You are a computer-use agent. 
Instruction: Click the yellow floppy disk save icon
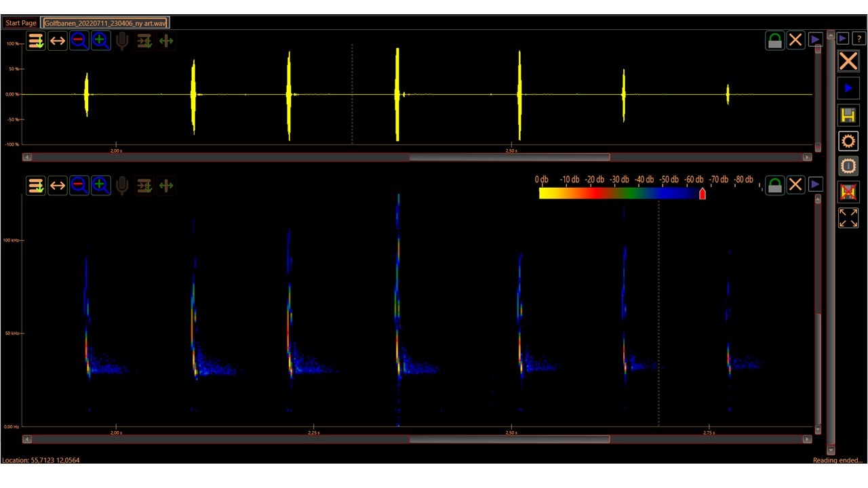[x=848, y=115]
